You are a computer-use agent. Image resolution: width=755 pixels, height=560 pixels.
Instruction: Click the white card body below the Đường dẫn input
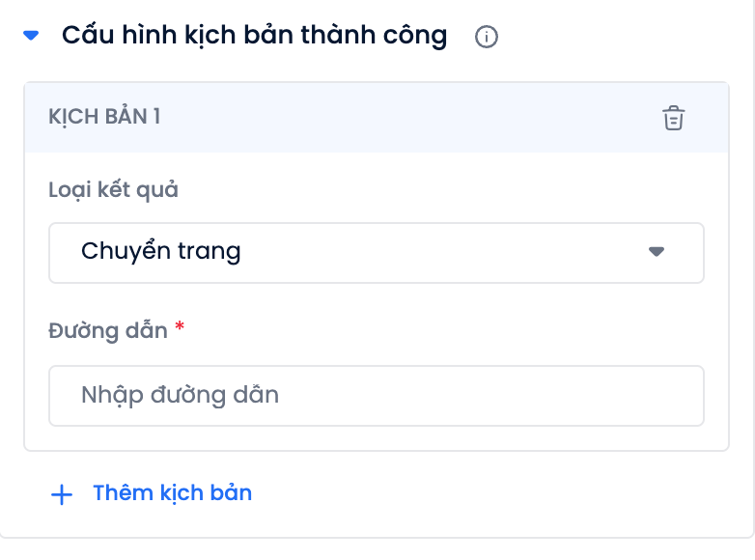tap(377, 438)
